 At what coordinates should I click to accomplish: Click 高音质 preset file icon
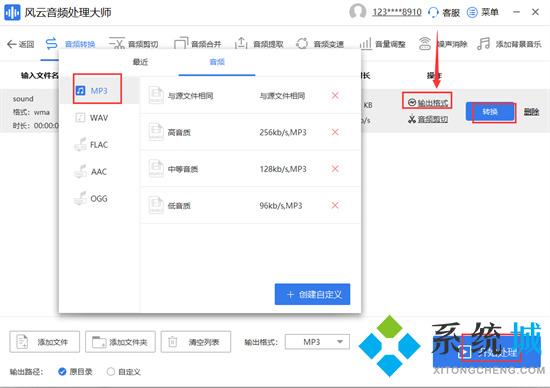(156, 132)
